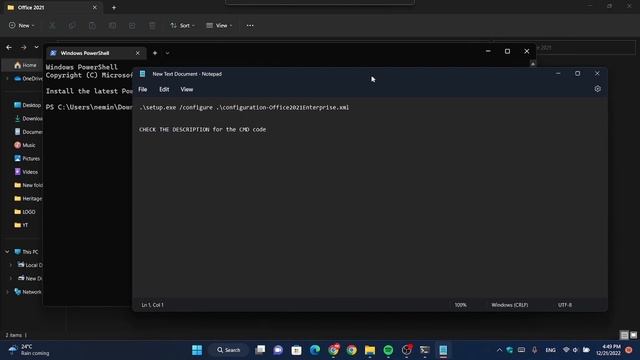Open Task View from taskbar
The image size is (640, 360).
(x=260, y=350)
